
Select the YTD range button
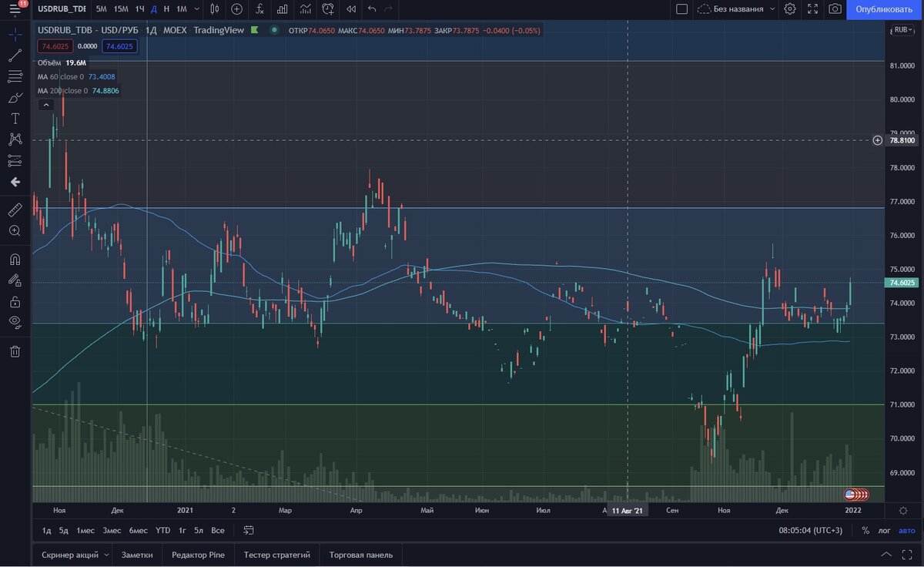click(x=162, y=530)
